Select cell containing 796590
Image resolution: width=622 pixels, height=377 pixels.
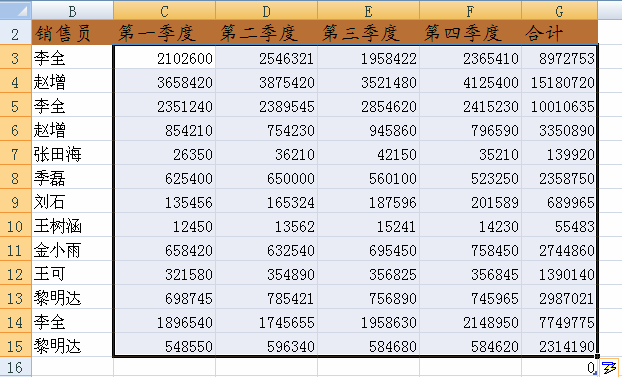pos(470,129)
